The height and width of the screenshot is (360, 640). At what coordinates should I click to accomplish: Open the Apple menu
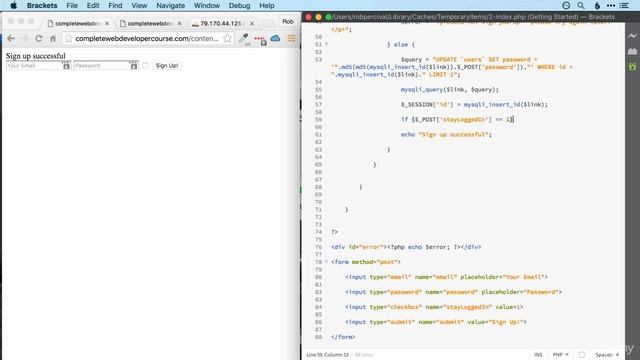[x=13, y=5]
